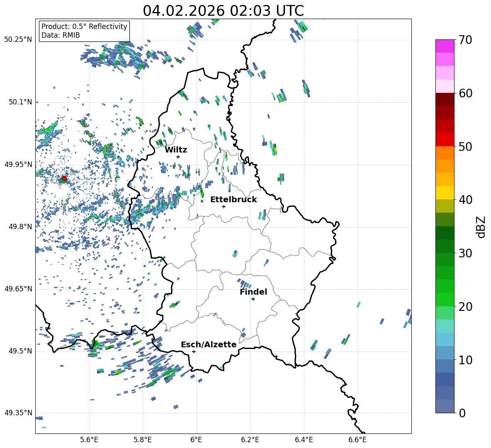The height and width of the screenshot is (448, 491).
Task: Click the cross marker below Ettelbruck
Action: 224,206
